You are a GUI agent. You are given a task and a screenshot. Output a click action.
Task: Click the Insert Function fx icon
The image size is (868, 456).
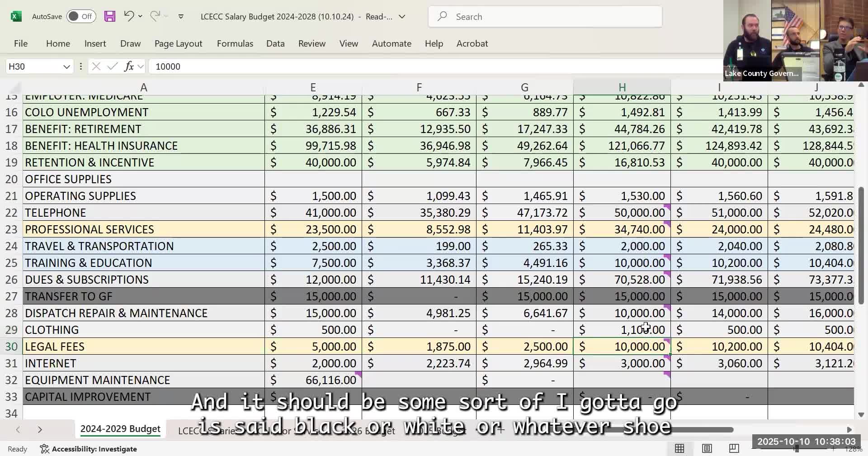coord(129,66)
